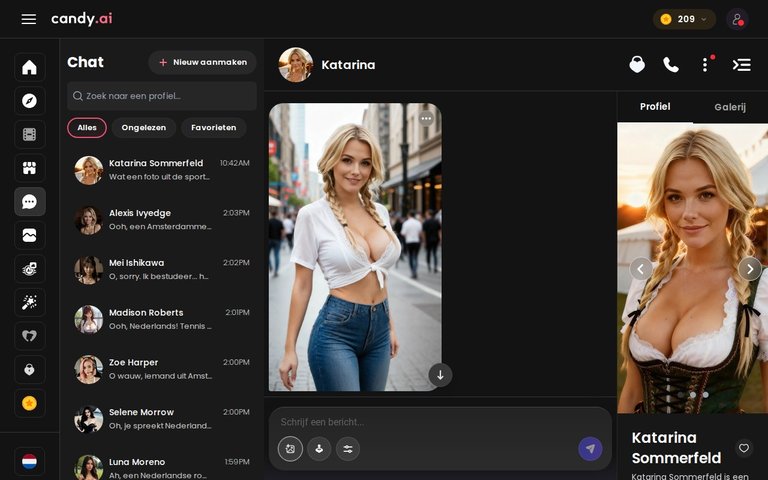768x480 pixels.
Task: Select the Favorieten filter
Action: (214, 128)
